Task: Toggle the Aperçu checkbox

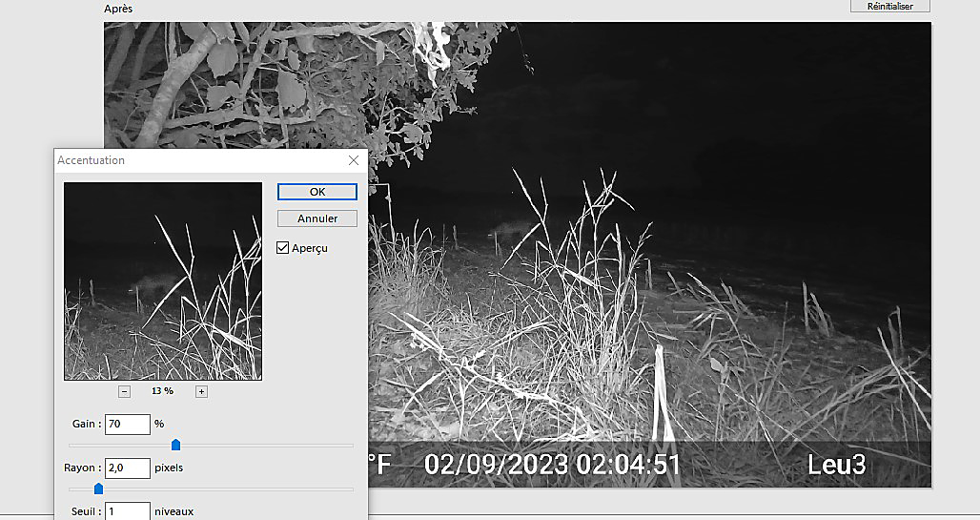Action: [283, 248]
